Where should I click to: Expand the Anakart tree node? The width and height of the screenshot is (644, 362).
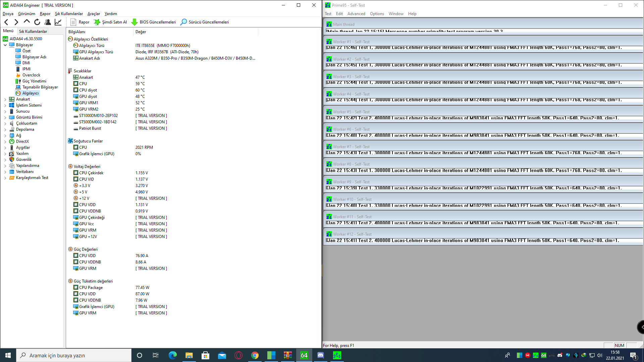click(5, 99)
